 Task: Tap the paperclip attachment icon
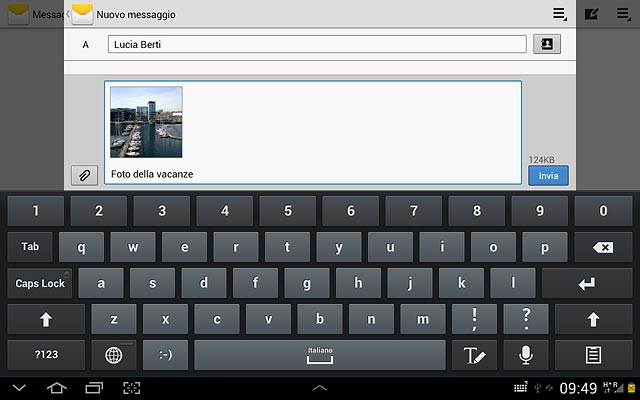click(84, 176)
